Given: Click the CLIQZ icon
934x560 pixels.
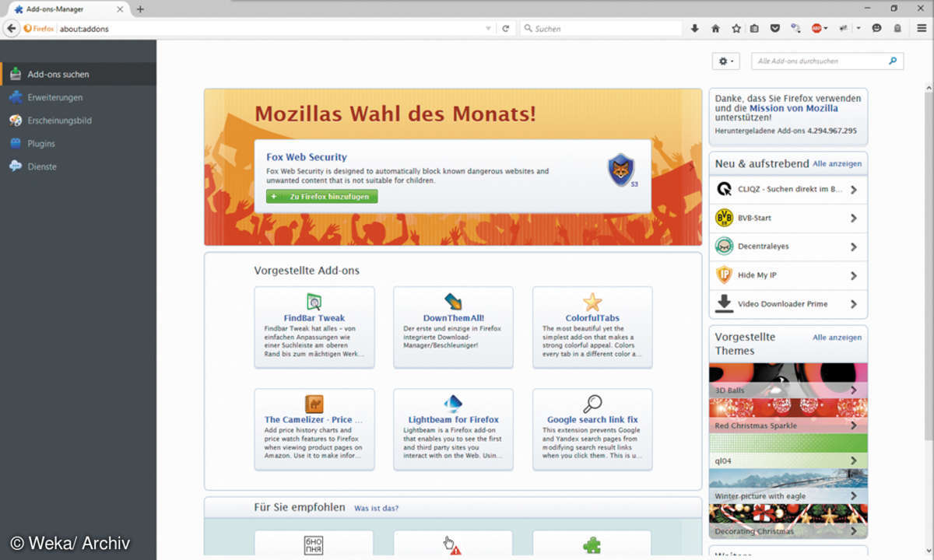Looking at the screenshot, I should point(724,189).
